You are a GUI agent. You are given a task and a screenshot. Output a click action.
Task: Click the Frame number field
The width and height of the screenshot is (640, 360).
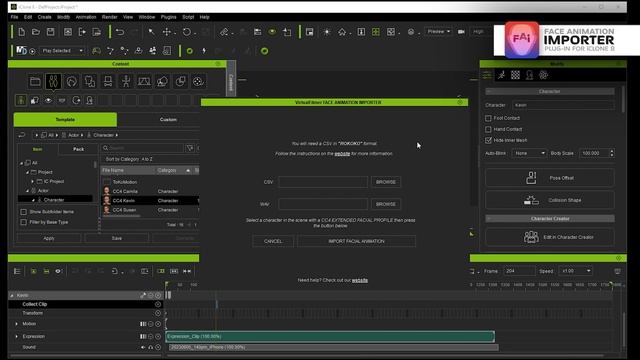coord(519,271)
